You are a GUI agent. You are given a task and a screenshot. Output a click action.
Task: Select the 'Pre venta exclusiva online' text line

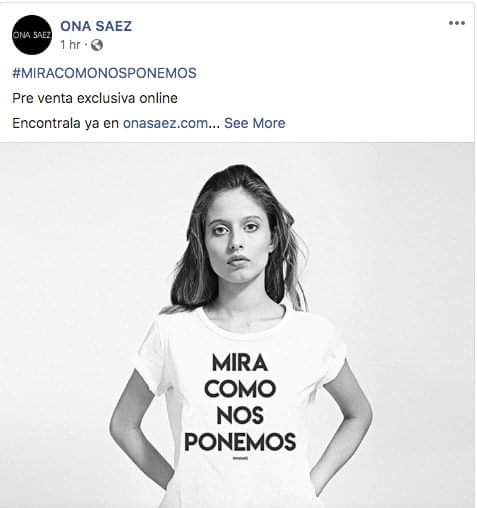click(x=95, y=98)
